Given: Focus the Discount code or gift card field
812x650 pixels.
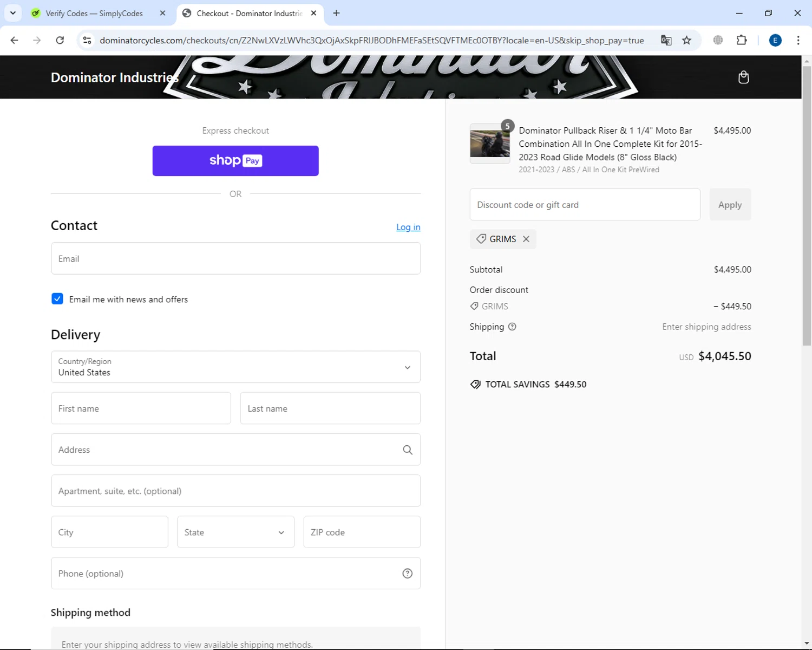Looking at the screenshot, I should coord(585,205).
